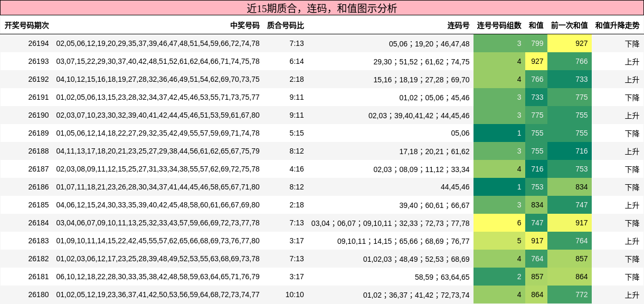644x304 pixels.
Task: Click sum value 716 in row 26187
Action: 536,169
